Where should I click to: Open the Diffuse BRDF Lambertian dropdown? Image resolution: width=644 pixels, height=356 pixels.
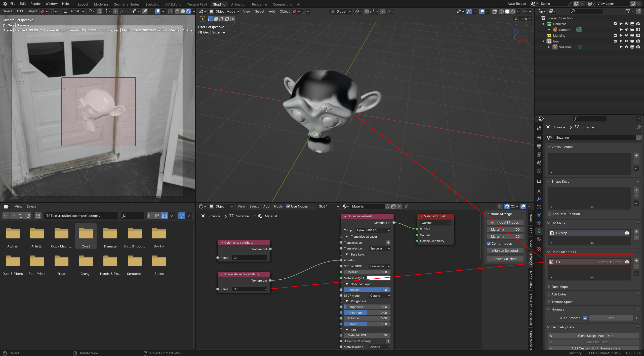[x=379, y=266]
